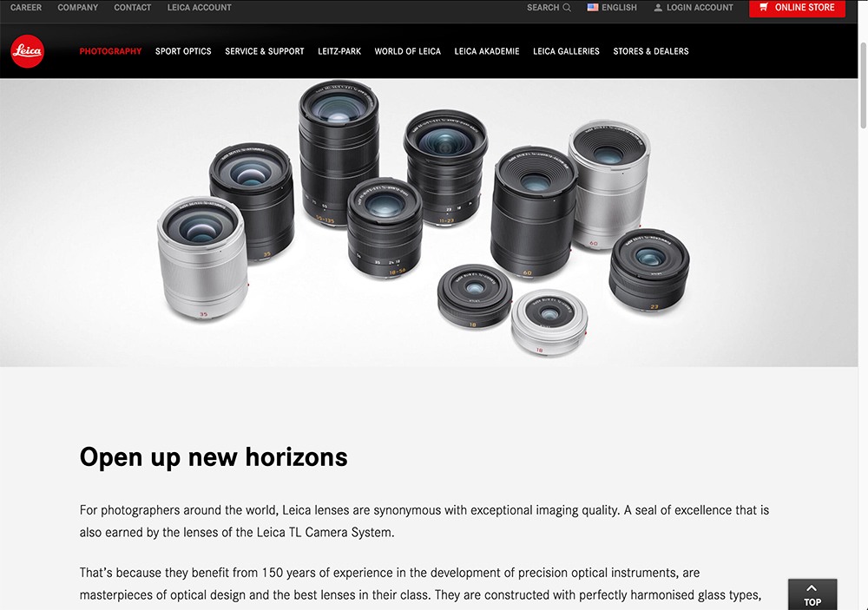Click the page vertical scrollbar
The image size is (868, 610).
pos(863,86)
